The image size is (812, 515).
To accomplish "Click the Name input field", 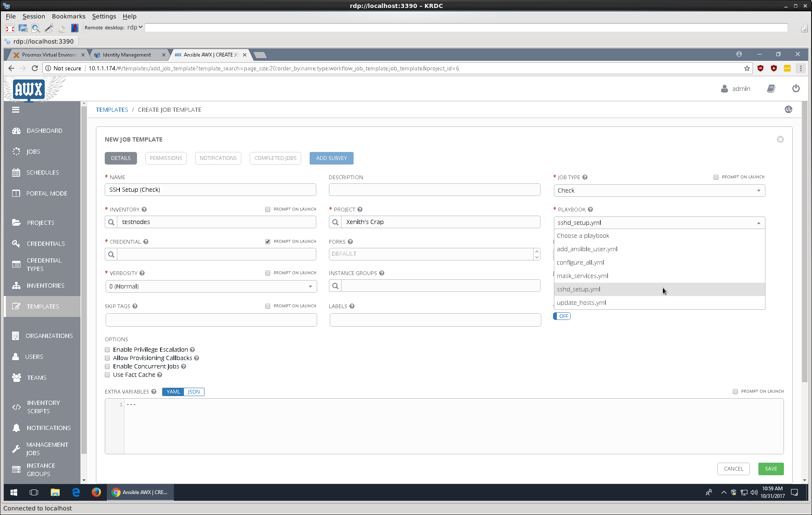I will [x=210, y=190].
